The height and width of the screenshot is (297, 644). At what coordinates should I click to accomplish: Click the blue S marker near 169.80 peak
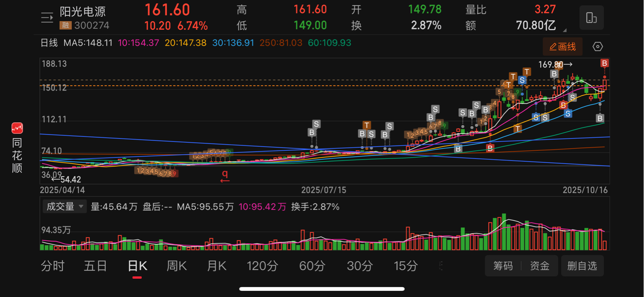pyautogui.click(x=522, y=80)
